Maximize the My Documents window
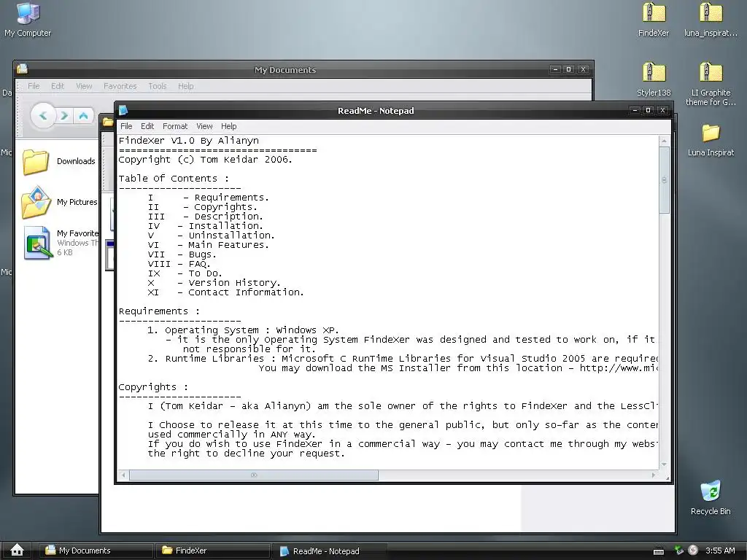Screen dimensions: 747x560 [568, 69]
